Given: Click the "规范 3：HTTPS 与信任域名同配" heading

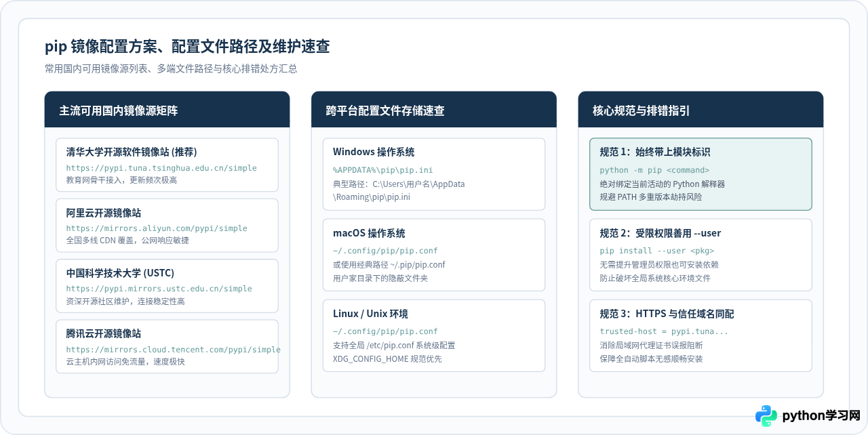Looking at the screenshot, I should pyautogui.click(x=667, y=314).
